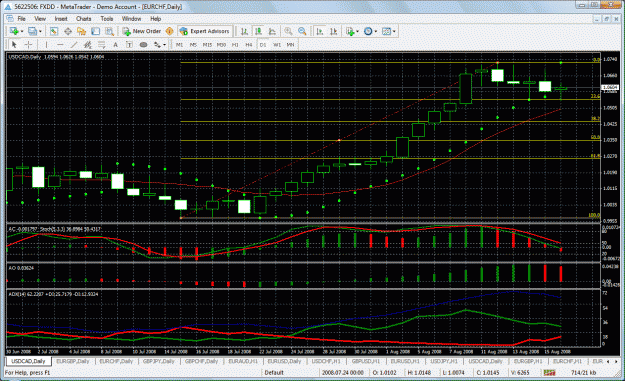The height and width of the screenshot is (381, 625).
Task: Pick the ellipse drawing tool
Action: pyautogui.click(x=143, y=45)
